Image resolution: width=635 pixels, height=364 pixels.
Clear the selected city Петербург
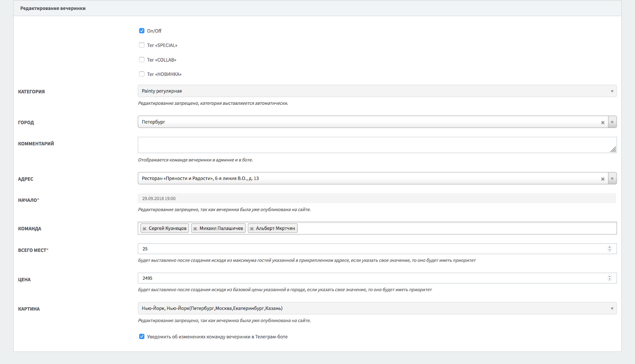tap(602, 123)
